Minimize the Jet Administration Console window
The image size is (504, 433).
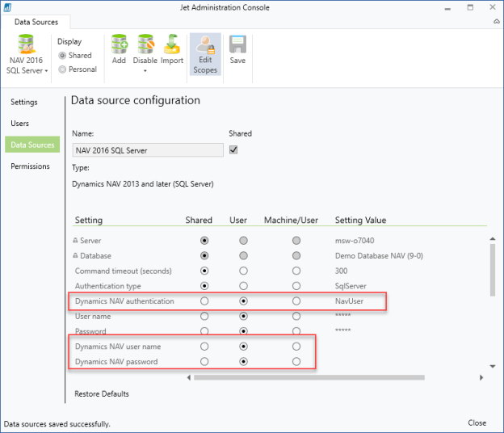click(447, 8)
